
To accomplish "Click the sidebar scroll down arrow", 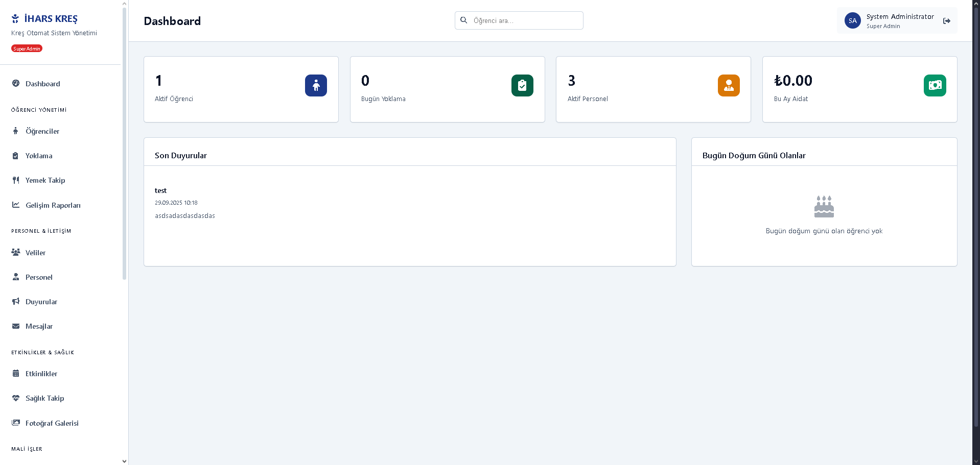I will (124, 461).
